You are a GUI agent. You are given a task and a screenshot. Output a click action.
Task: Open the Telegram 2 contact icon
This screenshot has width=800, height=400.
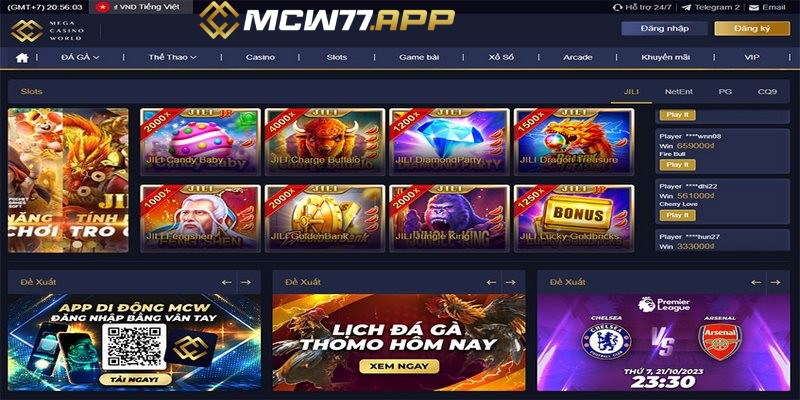(686, 7)
